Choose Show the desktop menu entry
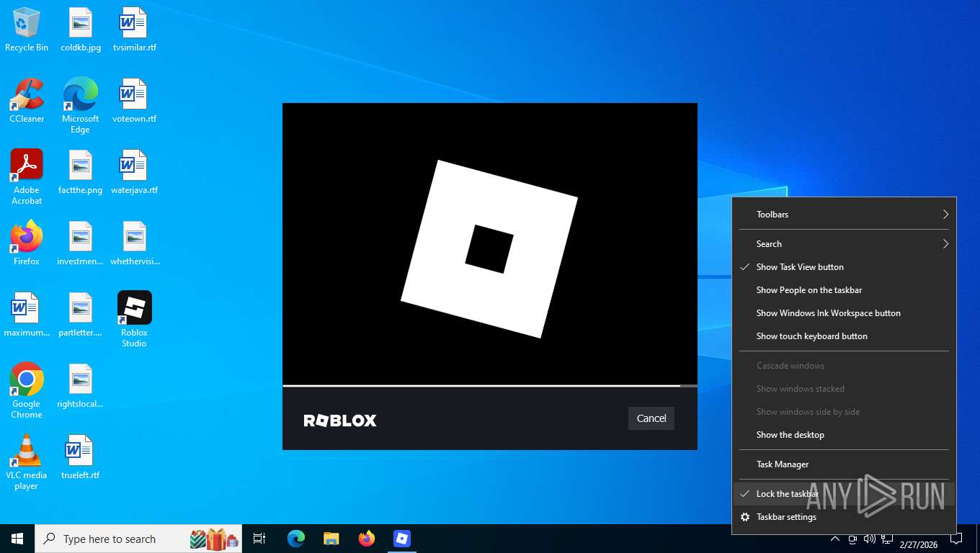The width and height of the screenshot is (980, 553). point(844,435)
